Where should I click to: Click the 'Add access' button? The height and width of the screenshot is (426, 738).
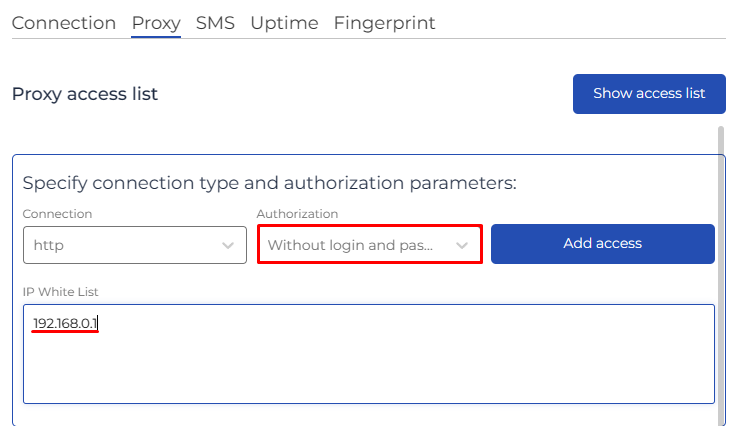click(x=602, y=243)
